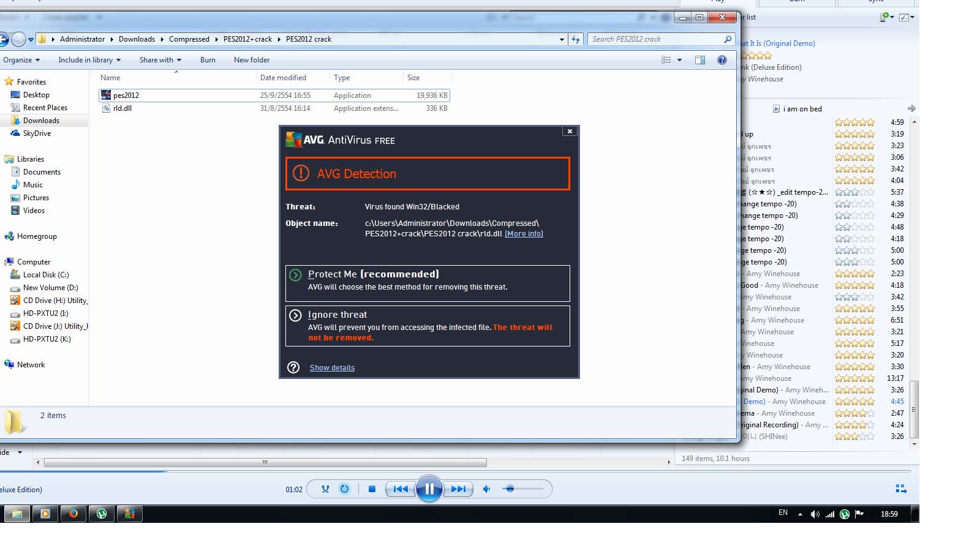980x551 pixels.
Task: Open the Documents library
Action: click(x=42, y=172)
